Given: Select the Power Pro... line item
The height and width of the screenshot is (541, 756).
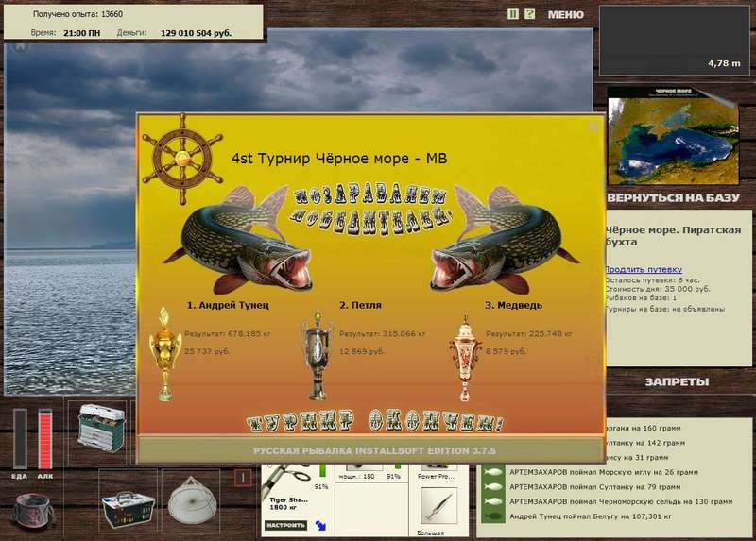Looking at the screenshot, I should pyautogui.click(x=435, y=476).
